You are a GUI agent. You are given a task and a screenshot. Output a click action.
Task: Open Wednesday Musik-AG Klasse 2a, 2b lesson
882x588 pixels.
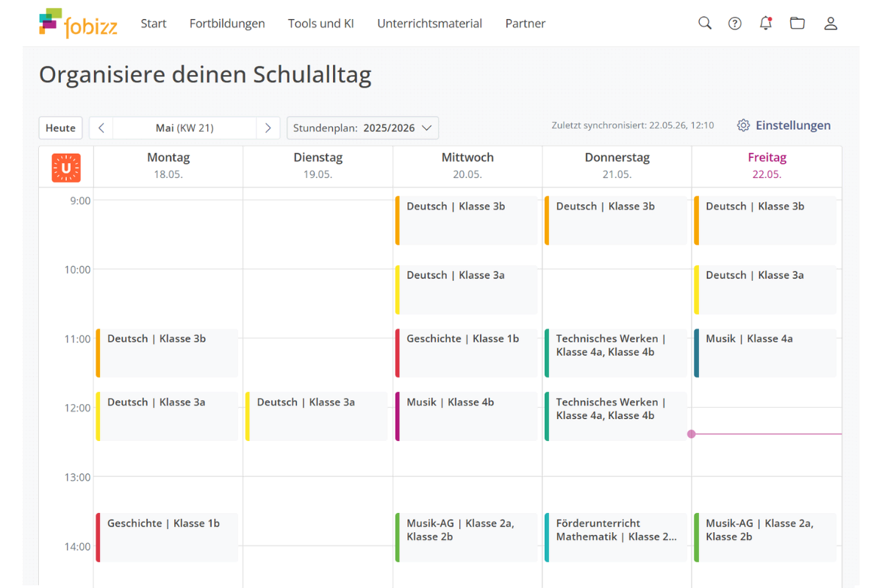pyautogui.click(x=466, y=537)
